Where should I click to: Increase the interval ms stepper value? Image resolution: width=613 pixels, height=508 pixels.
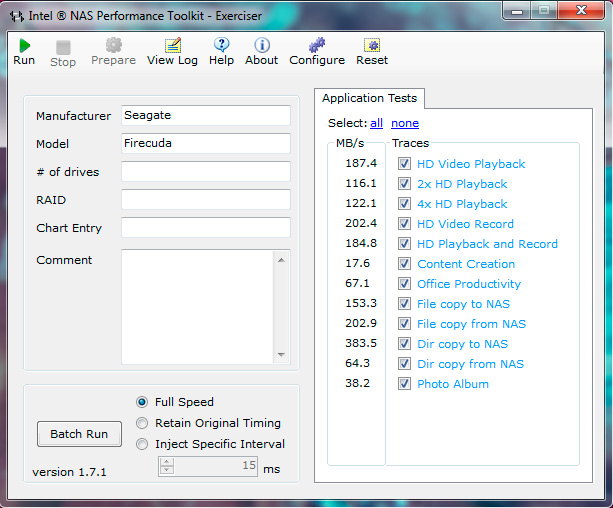pos(167,461)
